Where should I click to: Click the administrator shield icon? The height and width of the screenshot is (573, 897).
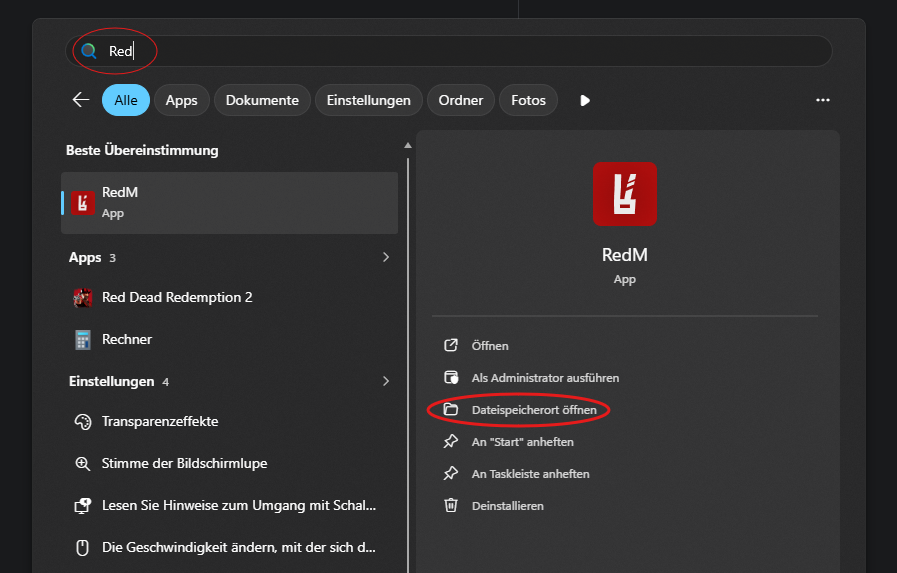451,377
